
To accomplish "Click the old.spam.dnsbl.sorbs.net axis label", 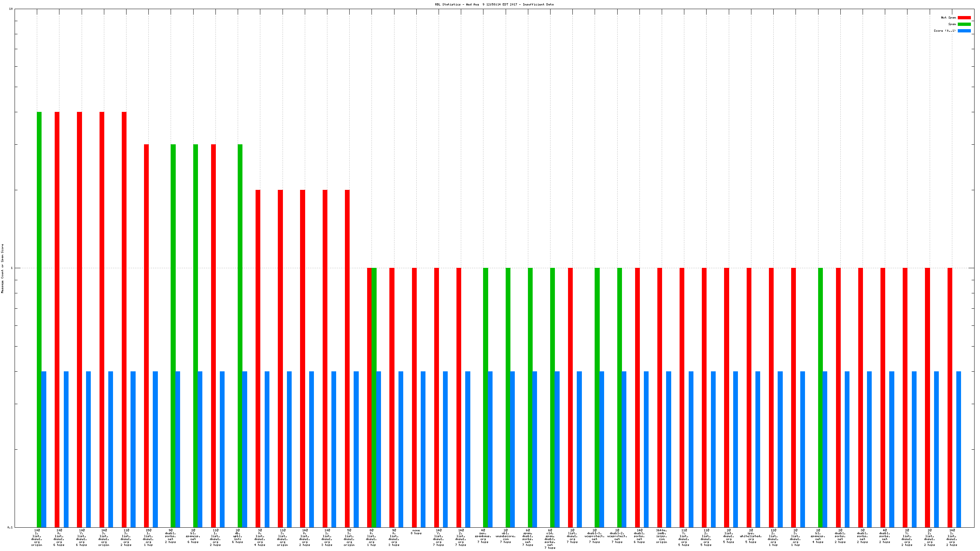I will tap(550, 539).
